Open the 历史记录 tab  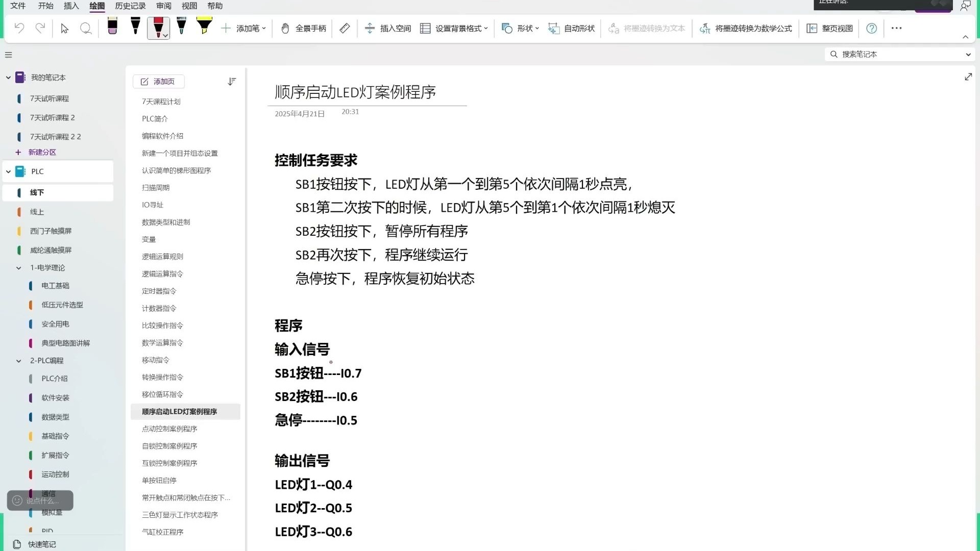130,6
